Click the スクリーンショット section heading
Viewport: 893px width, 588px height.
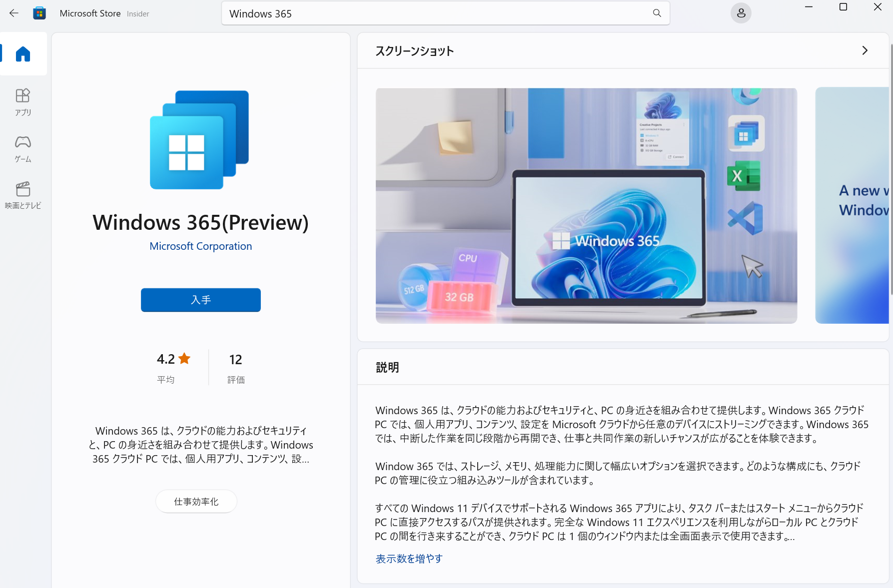pos(414,51)
